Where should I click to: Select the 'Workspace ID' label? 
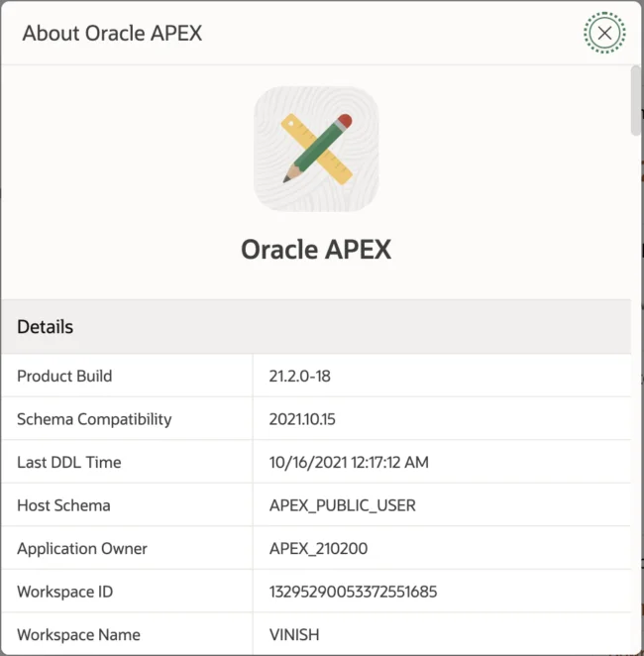(x=64, y=592)
